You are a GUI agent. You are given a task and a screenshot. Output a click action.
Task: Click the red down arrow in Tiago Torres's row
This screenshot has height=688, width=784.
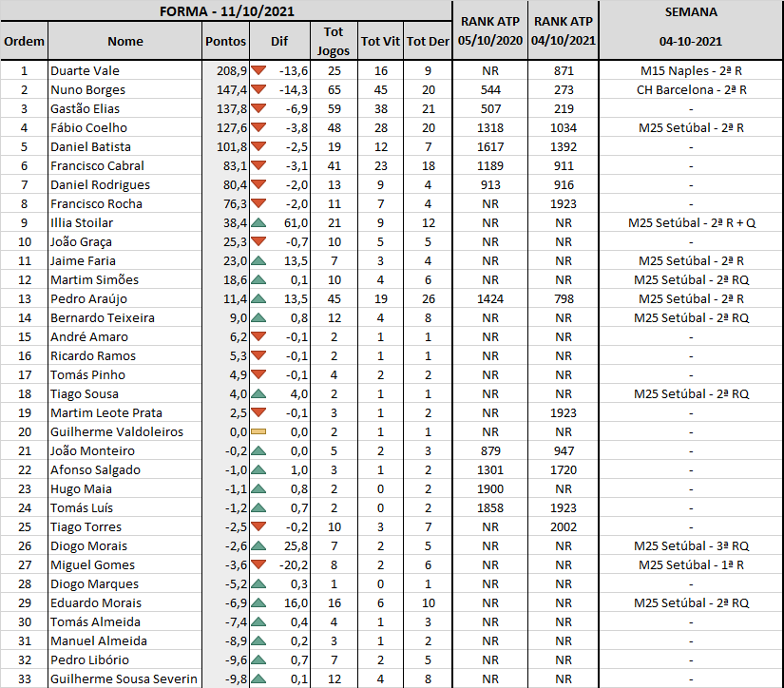coord(258,526)
